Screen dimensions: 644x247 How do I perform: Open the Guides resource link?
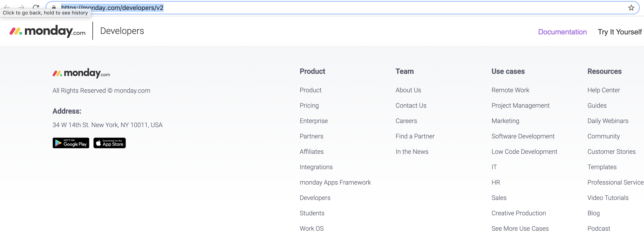[x=597, y=106]
